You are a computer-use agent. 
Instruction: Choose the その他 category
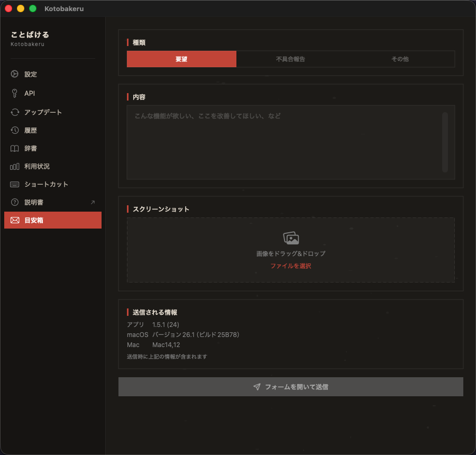pyautogui.click(x=400, y=59)
